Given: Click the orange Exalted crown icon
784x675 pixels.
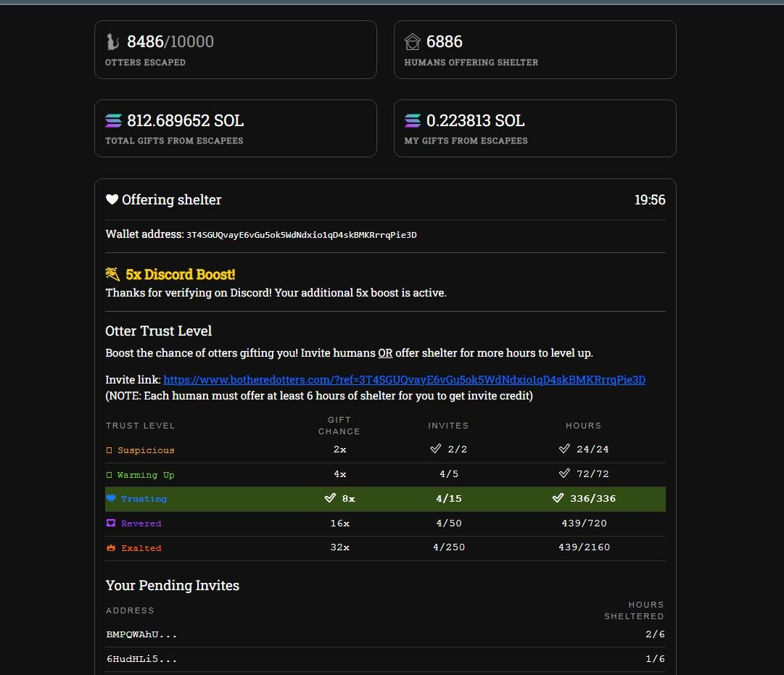Looking at the screenshot, I should pyautogui.click(x=111, y=547).
